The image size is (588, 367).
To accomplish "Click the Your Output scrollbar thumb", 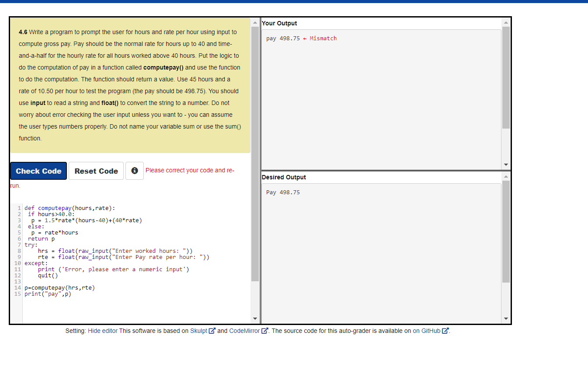I will pyautogui.click(x=506, y=77).
